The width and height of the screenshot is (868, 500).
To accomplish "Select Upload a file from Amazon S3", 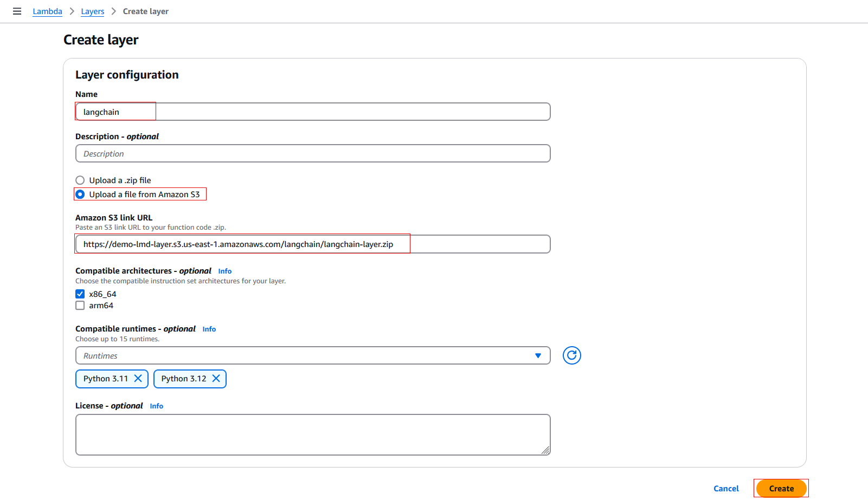I will 80,194.
